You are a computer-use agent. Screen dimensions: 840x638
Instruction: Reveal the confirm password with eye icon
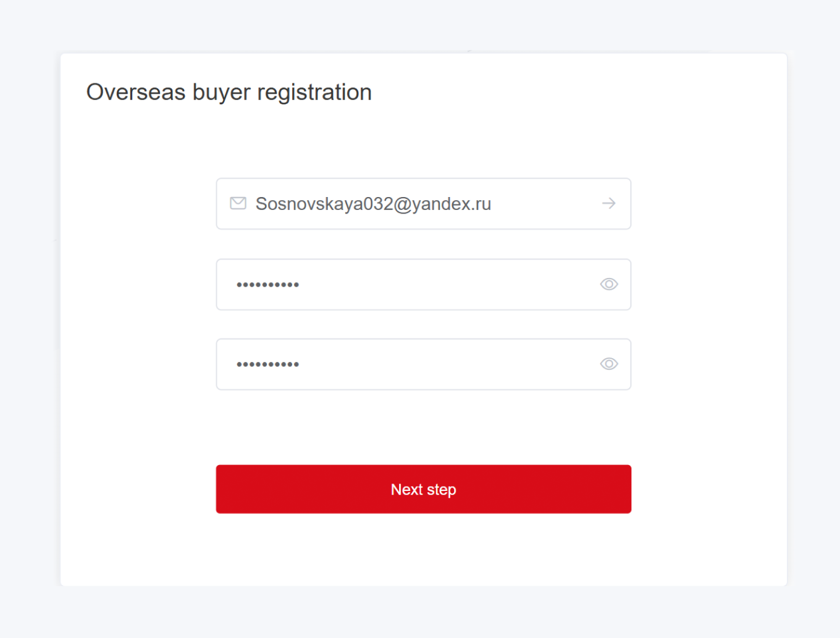[x=608, y=364]
